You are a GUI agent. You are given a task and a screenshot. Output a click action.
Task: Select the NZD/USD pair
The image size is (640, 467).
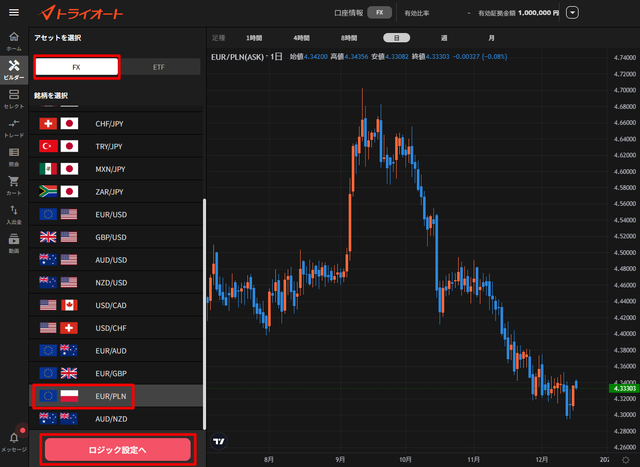click(x=116, y=282)
